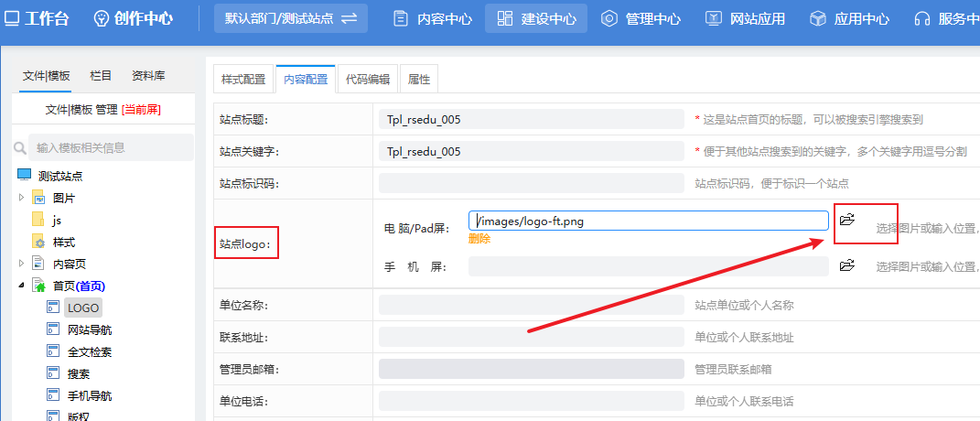Select the LOGO module icon in tree

point(53,308)
